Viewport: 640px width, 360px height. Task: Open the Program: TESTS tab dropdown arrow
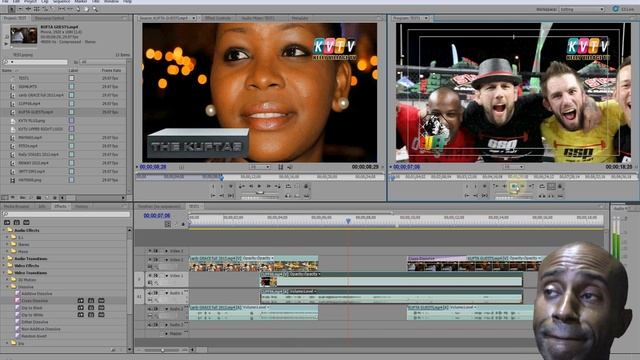click(426, 18)
